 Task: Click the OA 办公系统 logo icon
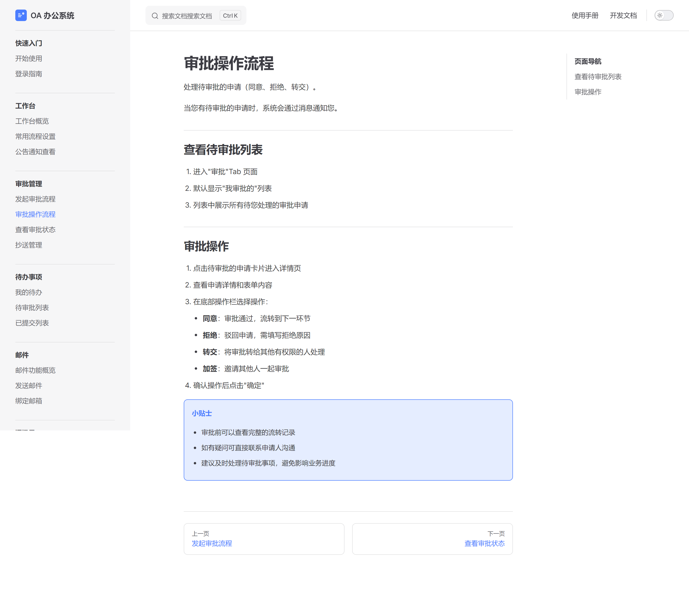click(x=21, y=15)
